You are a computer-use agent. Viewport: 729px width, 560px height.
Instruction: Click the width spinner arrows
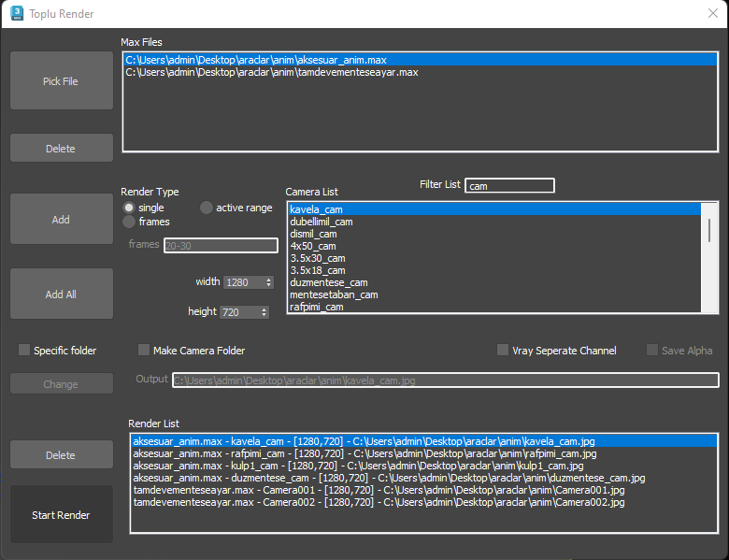coord(269,282)
